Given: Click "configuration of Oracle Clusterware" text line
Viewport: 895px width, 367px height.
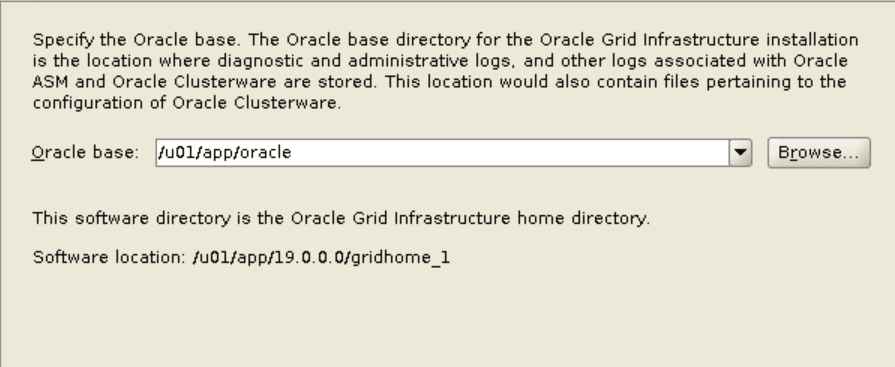Looking at the screenshot, I should [187, 103].
